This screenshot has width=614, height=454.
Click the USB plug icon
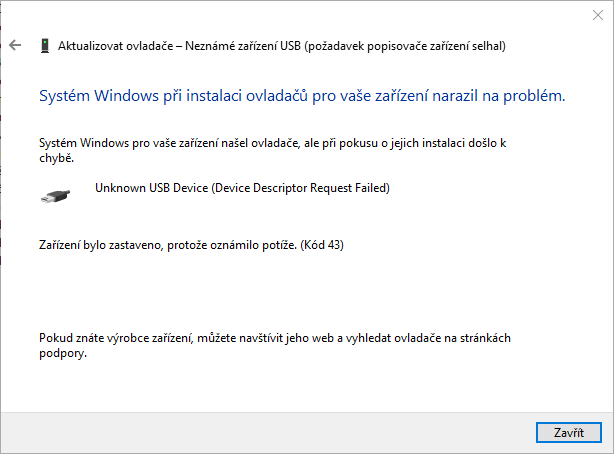click(54, 197)
